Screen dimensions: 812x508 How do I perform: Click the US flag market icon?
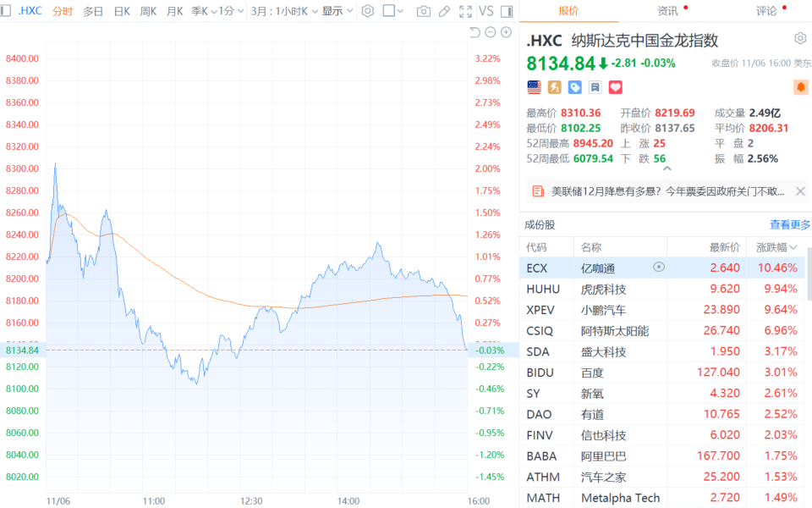point(534,87)
